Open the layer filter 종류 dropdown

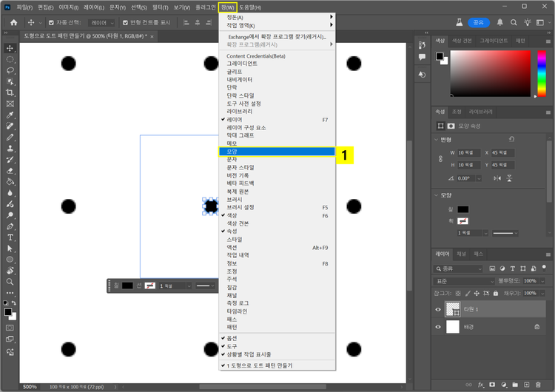tap(458, 269)
